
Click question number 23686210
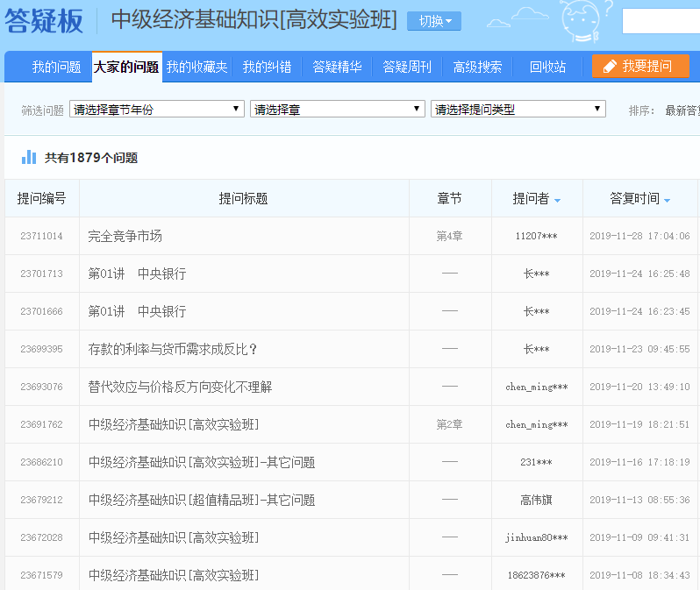pos(41,462)
